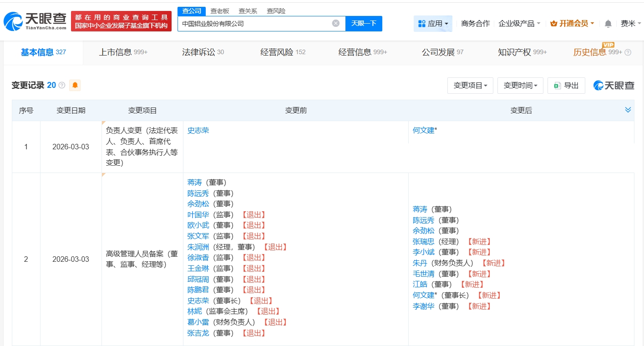Export change records with 导出 button
The height and width of the screenshot is (346, 644).
(566, 86)
